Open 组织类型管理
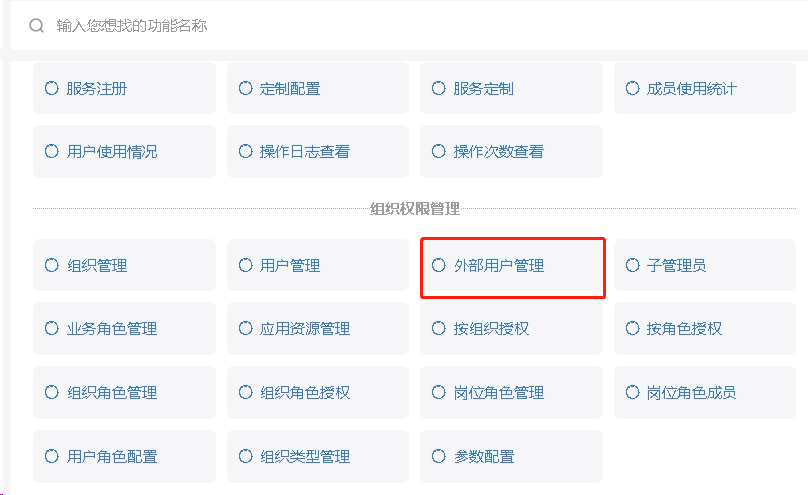 click(x=318, y=456)
